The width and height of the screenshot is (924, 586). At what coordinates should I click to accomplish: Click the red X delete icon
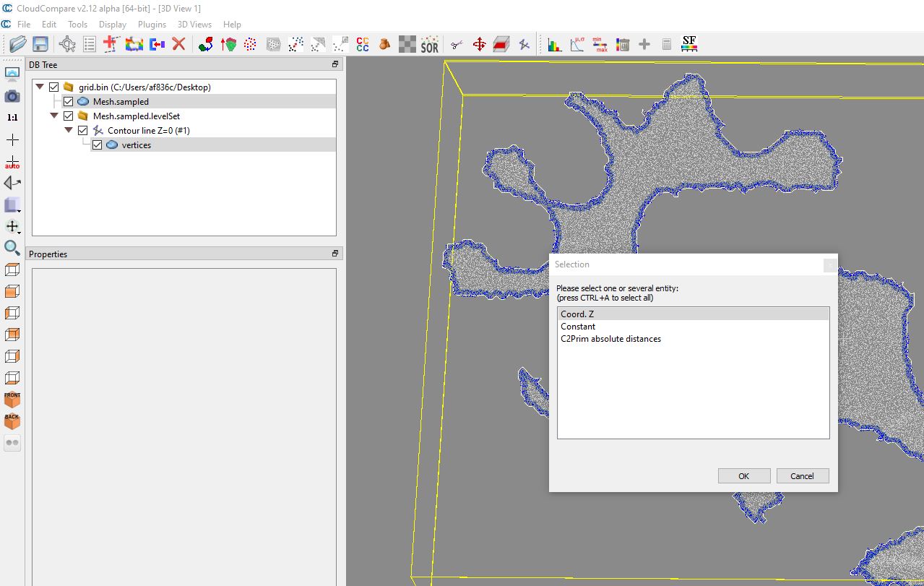(178, 44)
